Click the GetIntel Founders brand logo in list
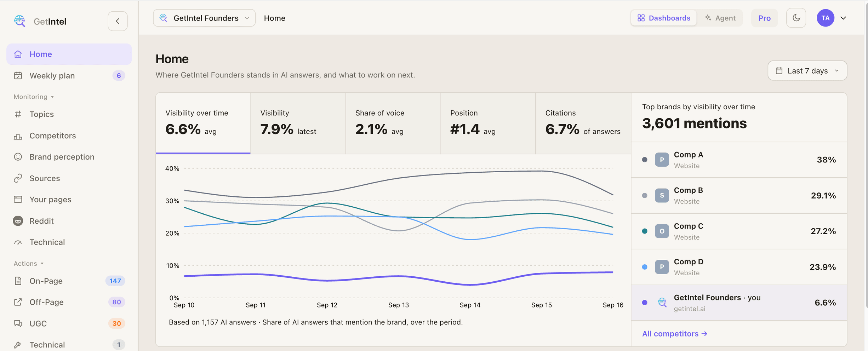 tap(662, 303)
